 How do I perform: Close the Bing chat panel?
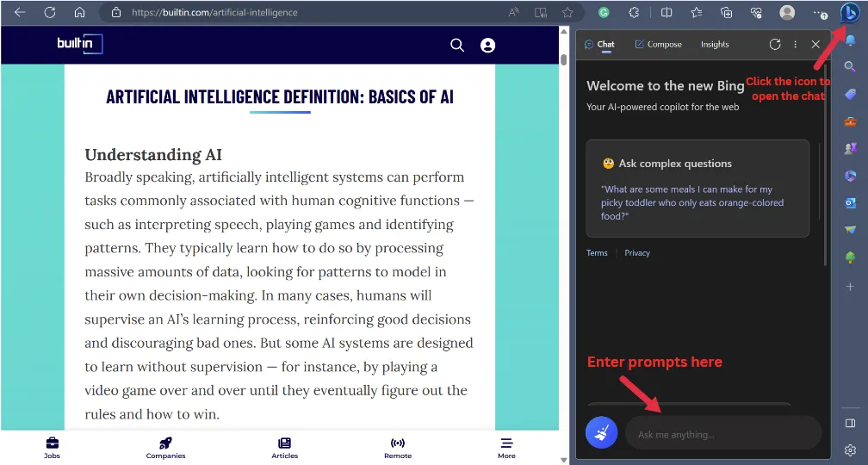pyautogui.click(x=815, y=44)
